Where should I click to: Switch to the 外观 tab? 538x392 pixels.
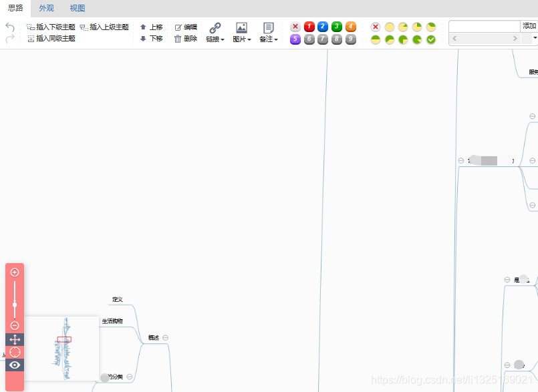point(46,8)
